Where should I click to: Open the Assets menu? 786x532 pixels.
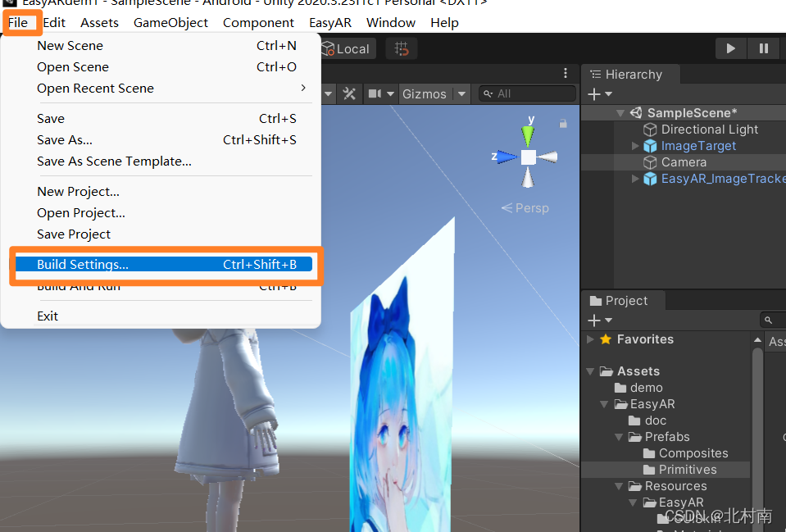pyautogui.click(x=99, y=23)
